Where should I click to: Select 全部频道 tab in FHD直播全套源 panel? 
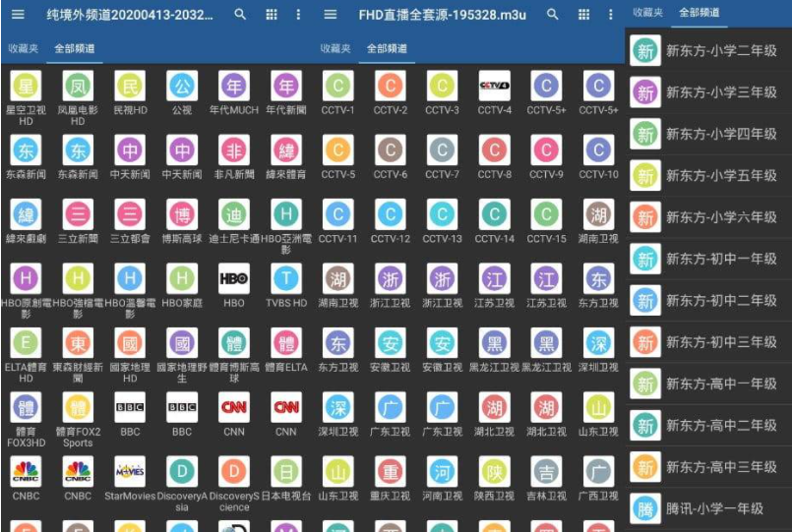(x=389, y=48)
